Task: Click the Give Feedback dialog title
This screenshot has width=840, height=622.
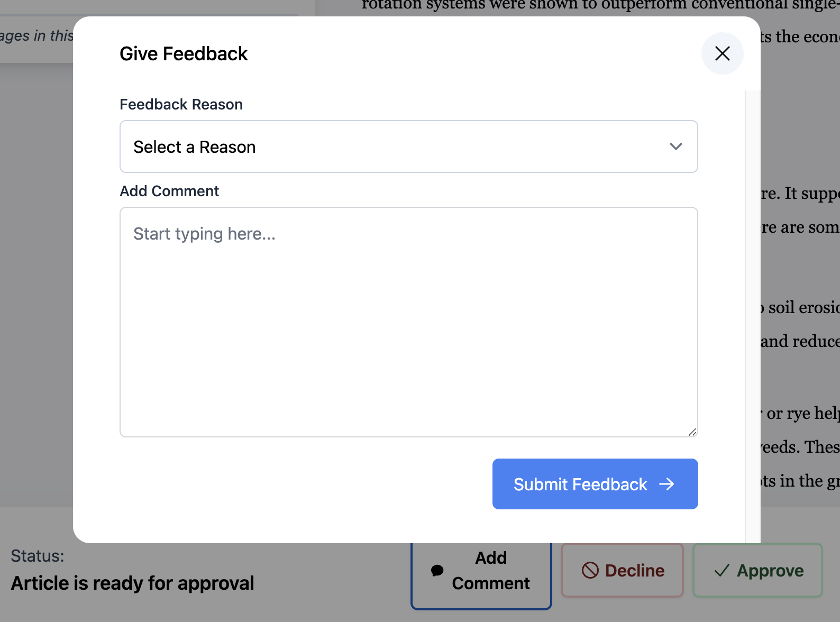Action: click(x=184, y=53)
